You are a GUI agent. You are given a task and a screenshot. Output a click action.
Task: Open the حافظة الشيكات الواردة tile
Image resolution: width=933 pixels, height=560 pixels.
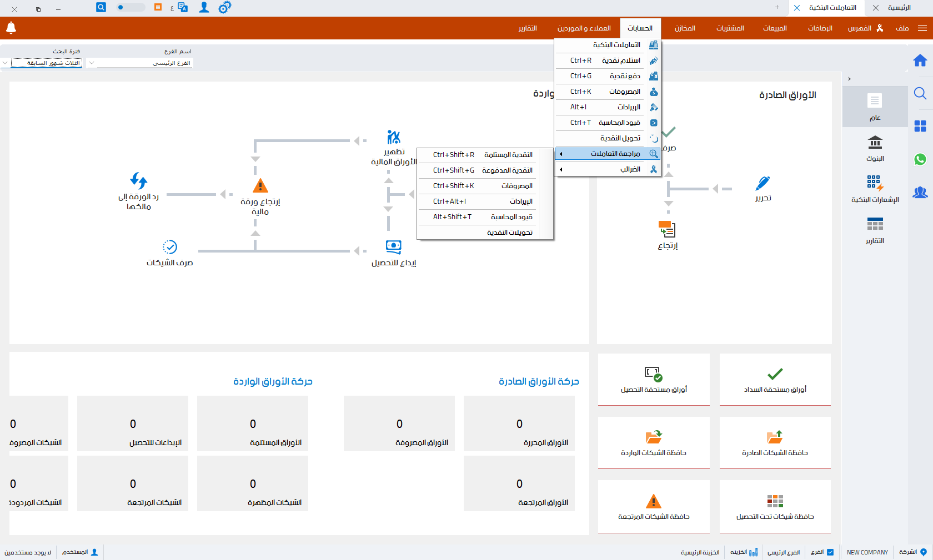point(654,443)
